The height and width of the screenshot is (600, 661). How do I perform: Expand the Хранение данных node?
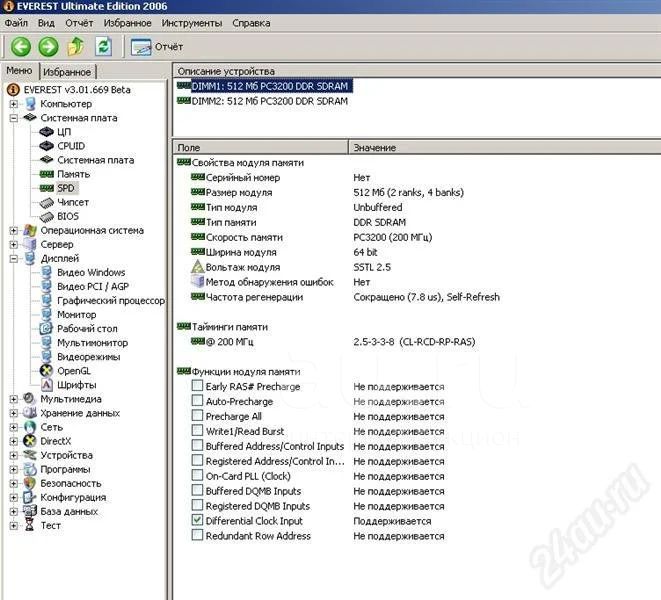pos(13,413)
